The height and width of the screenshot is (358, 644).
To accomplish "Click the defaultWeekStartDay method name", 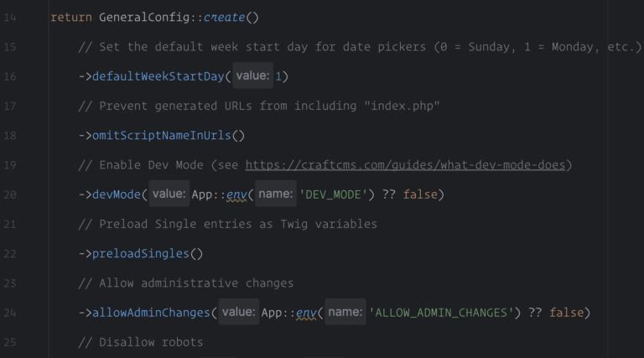I will [158, 77].
